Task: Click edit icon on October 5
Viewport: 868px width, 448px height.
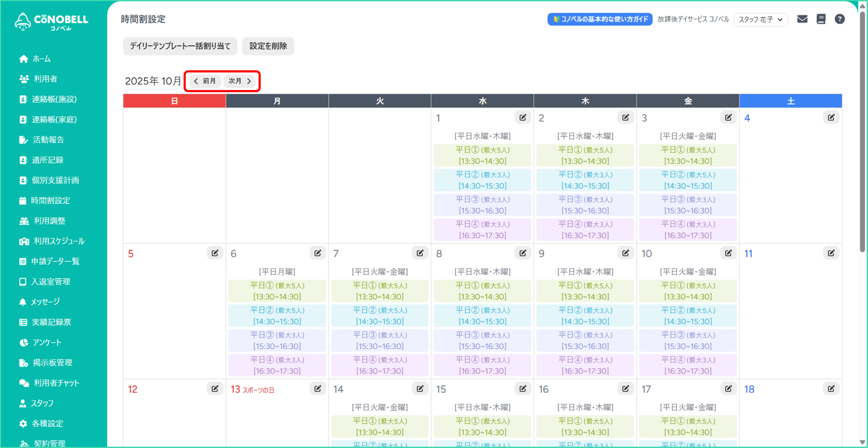Action: pos(215,253)
